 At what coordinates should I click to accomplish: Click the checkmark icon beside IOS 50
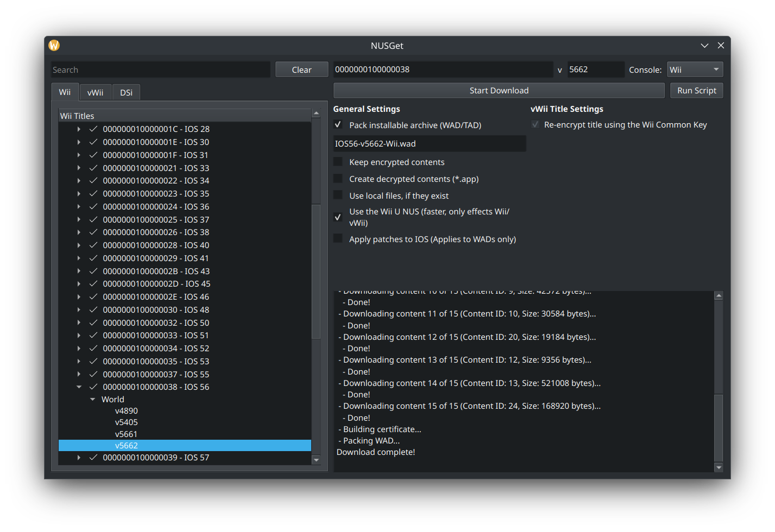coord(93,323)
